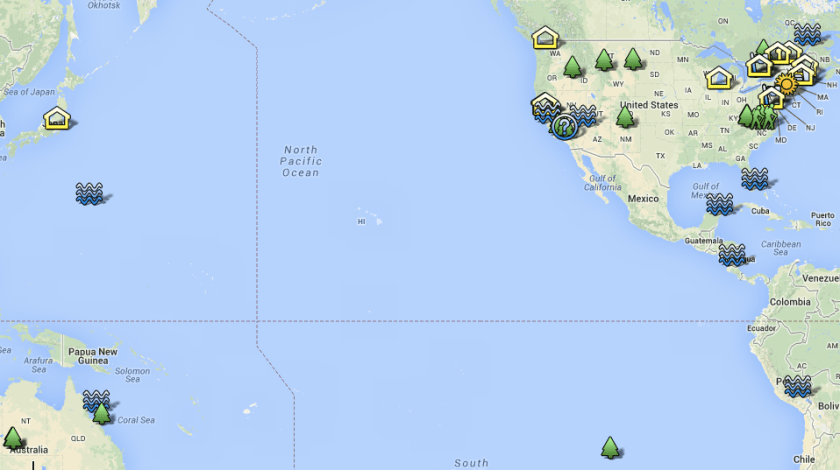
Task: Click the house marker above IL label
Action: [719, 78]
